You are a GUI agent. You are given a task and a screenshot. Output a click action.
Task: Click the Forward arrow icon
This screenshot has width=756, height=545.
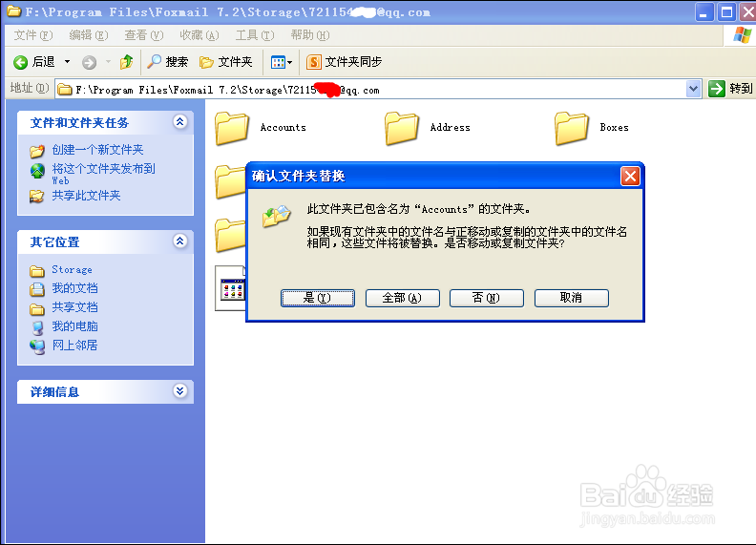(x=89, y=62)
